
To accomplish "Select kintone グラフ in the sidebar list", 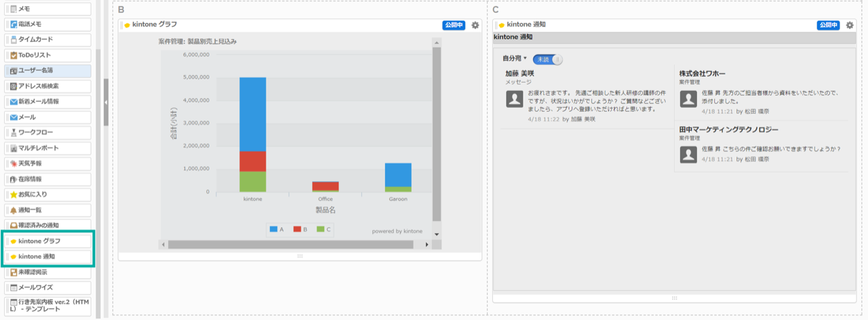I will 47,241.
